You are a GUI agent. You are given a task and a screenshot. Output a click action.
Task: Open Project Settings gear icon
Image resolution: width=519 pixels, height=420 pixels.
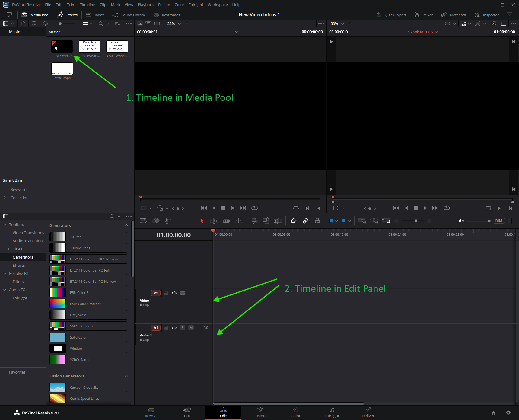click(508, 412)
